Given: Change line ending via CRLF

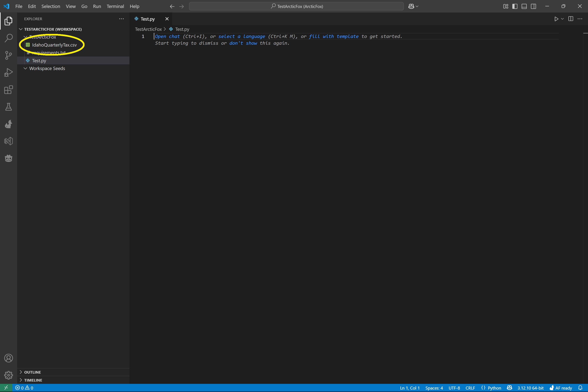Looking at the screenshot, I should pyautogui.click(x=470, y=388).
